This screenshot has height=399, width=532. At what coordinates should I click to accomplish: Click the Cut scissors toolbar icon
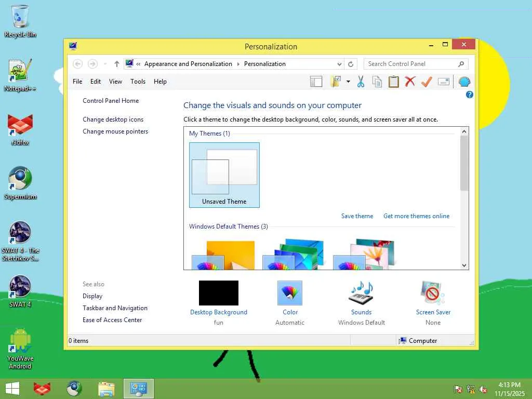[361, 82]
